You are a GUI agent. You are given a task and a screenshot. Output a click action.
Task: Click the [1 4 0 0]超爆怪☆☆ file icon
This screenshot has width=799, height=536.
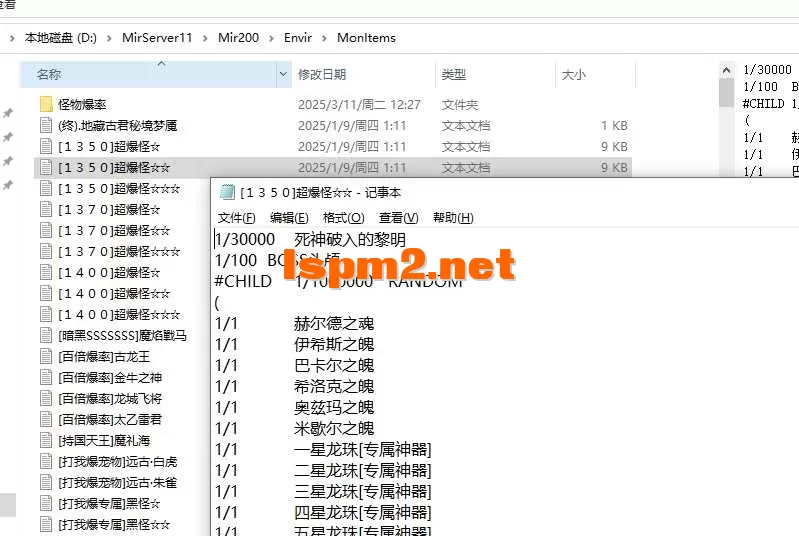[x=46, y=293]
